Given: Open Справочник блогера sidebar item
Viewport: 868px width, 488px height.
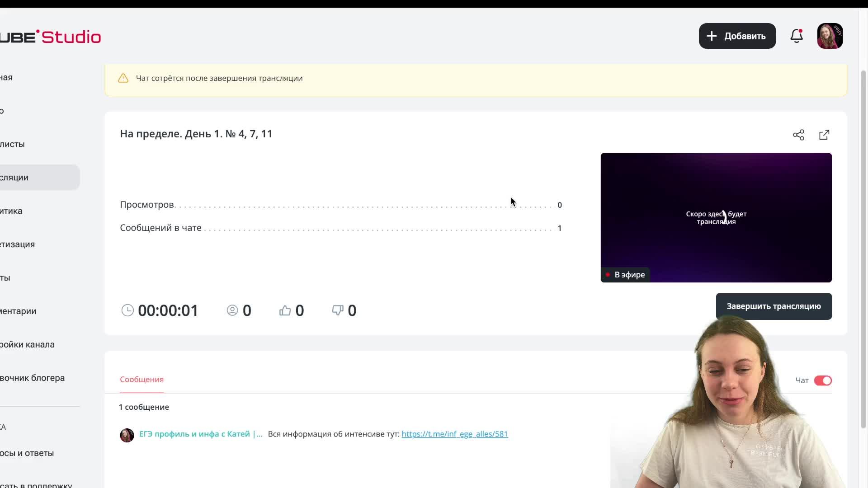Looking at the screenshot, I should click(x=40, y=378).
